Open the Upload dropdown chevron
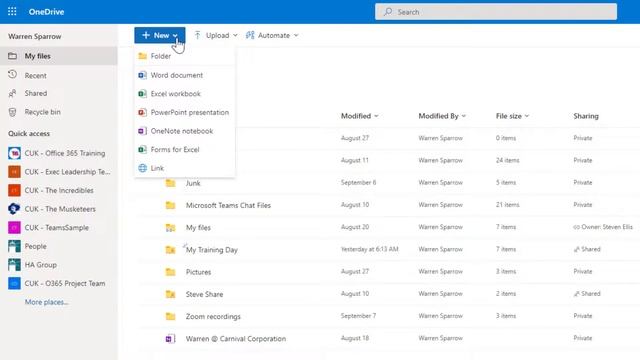 pyautogui.click(x=235, y=36)
